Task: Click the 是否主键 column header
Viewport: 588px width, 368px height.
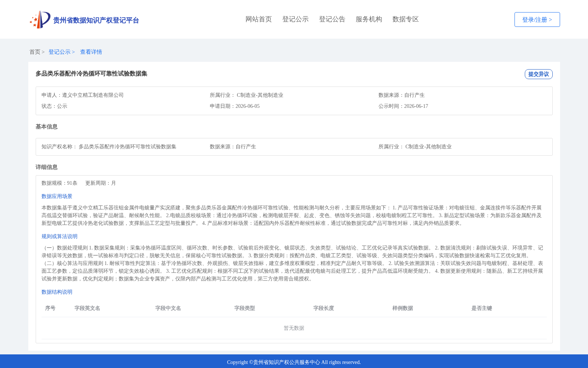Action: 482,308
